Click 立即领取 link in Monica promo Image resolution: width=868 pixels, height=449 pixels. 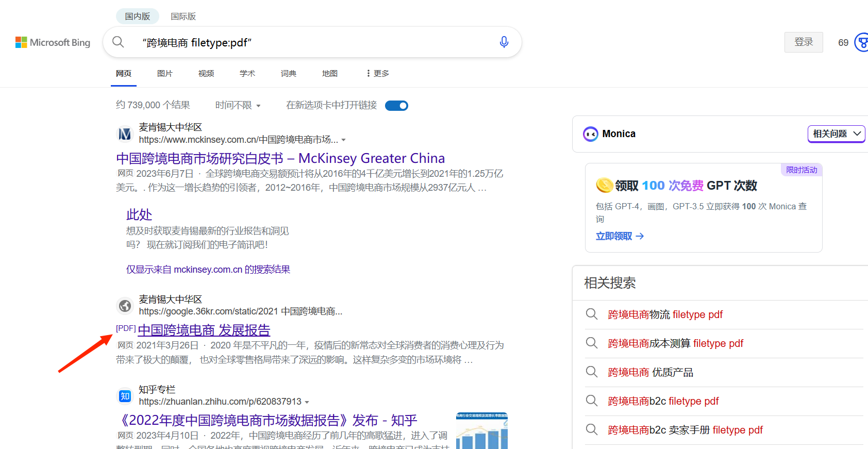click(x=620, y=236)
